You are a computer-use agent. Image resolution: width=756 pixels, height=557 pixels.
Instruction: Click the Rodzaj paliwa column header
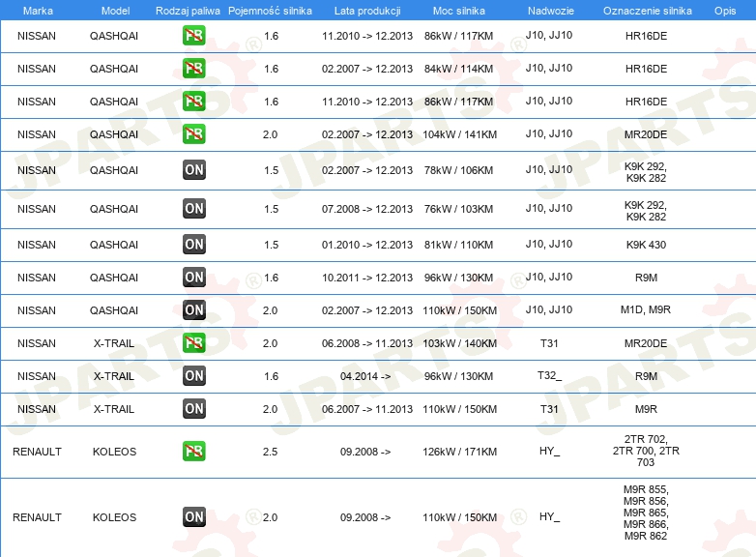tap(188, 11)
